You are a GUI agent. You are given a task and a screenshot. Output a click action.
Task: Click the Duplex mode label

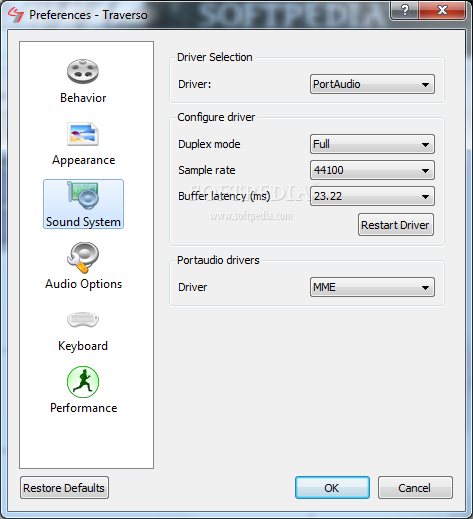pyautogui.click(x=209, y=144)
